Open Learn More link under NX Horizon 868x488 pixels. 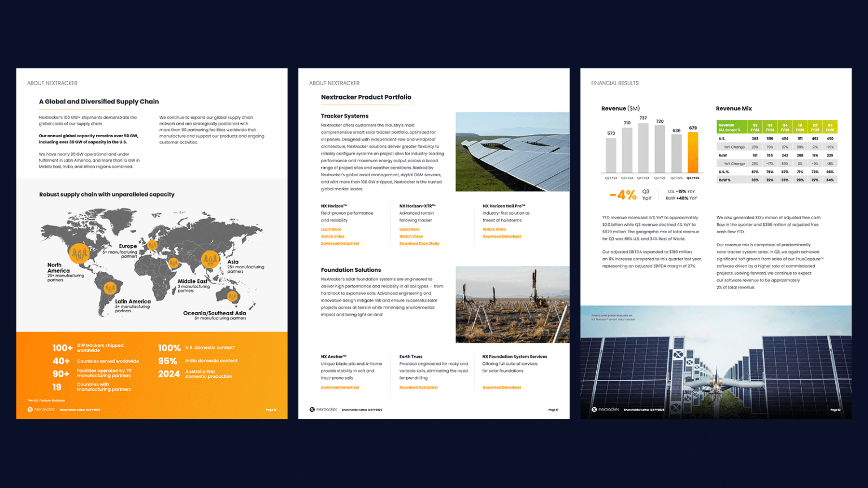click(x=331, y=229)
